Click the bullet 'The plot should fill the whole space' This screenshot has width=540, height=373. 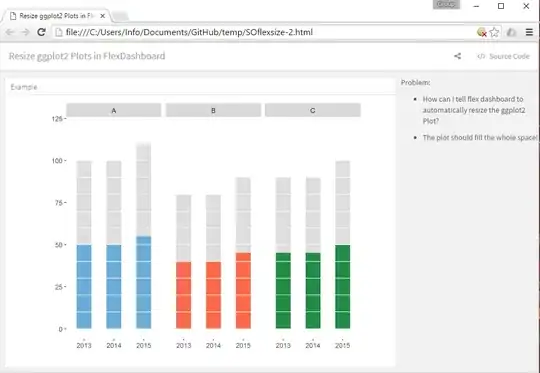click(x=480, y=137)
